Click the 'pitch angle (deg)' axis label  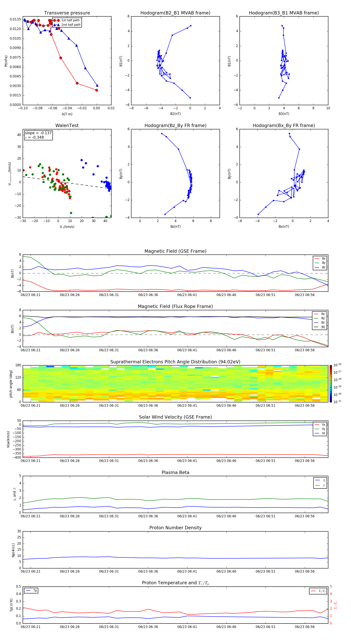coord(11,384)
